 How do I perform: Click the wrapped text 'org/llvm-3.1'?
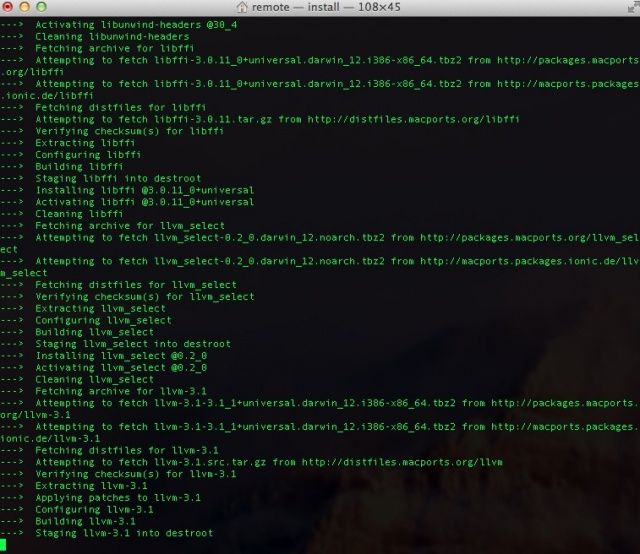[x=35, y=415]
